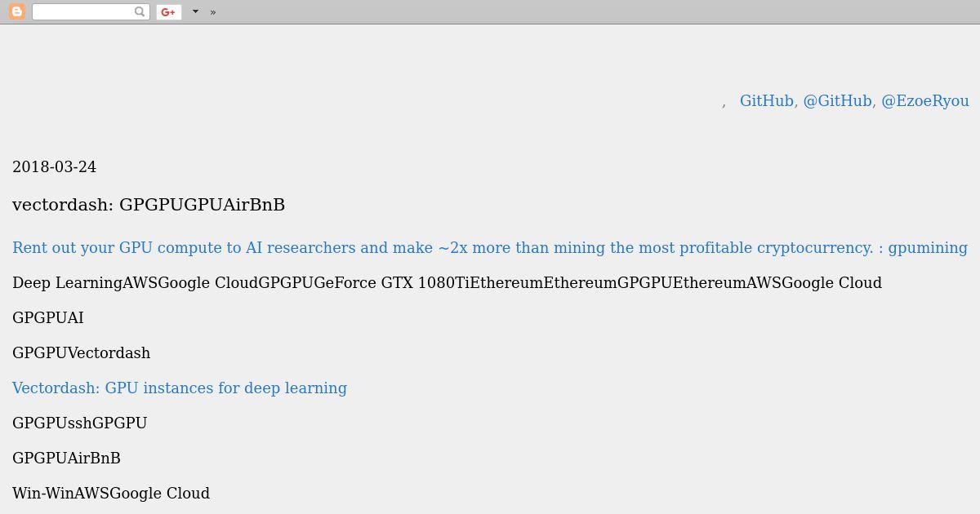Click the 'Win-WinAWSGoogle Cloud' line

point(111,493)
